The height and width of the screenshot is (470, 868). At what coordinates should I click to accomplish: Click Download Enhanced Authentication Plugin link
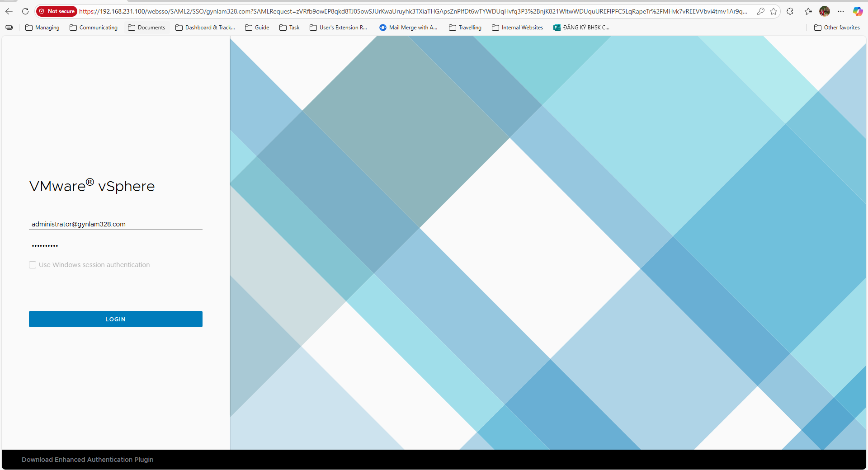click(87, 460)
